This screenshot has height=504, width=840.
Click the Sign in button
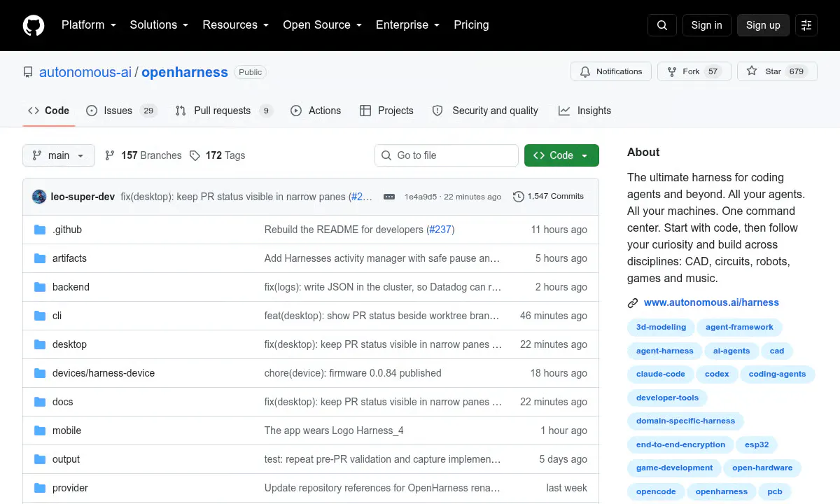[706, 25]
